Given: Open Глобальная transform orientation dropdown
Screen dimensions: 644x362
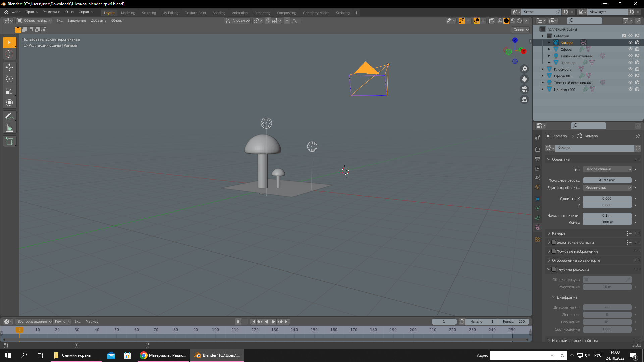Looking at the screenshot, I should tap(237, 21).
